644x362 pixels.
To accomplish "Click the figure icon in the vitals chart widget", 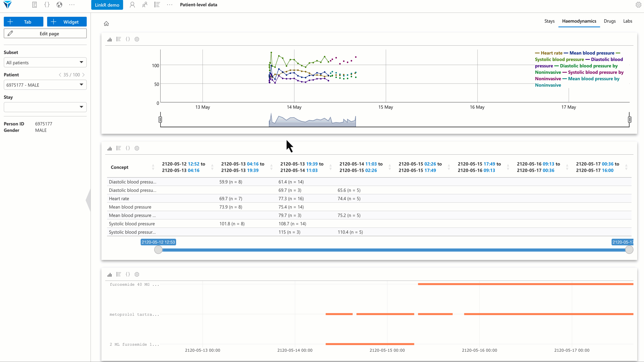I will [109, 39].
